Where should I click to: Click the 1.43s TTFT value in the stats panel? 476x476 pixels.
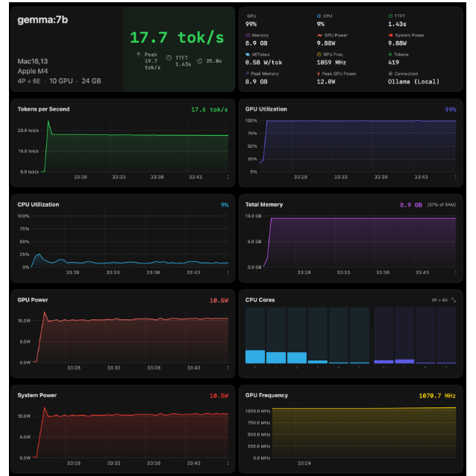click(x=397, y=24)
